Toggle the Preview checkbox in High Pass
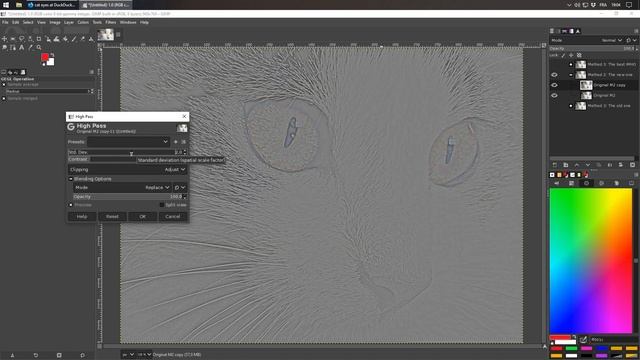Viewport: 640px width, 360px height. pos(71,205)
